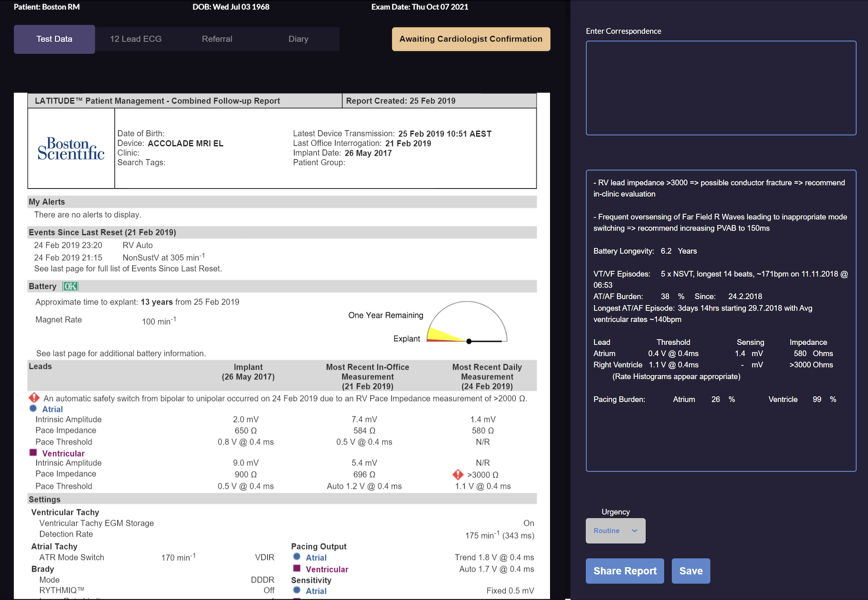Click the 'Most Recent Daily Measurement' column header
This screenshot has height=600, width=868.
pos(487,376)
